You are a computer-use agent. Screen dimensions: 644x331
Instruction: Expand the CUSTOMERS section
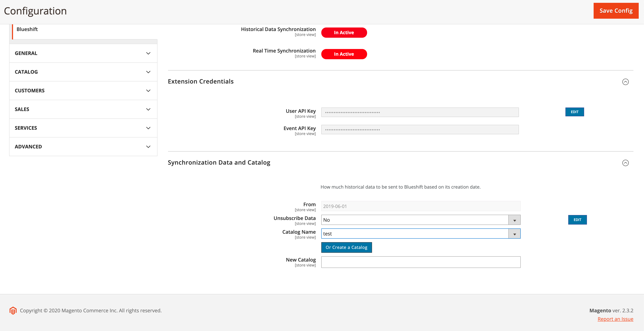(83, 91)
